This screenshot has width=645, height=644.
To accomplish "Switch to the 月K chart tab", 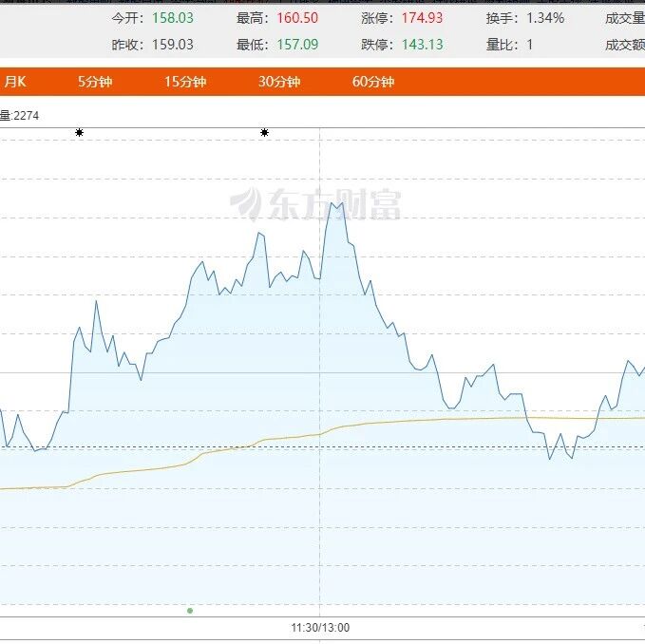I will [x=13, y=82].
